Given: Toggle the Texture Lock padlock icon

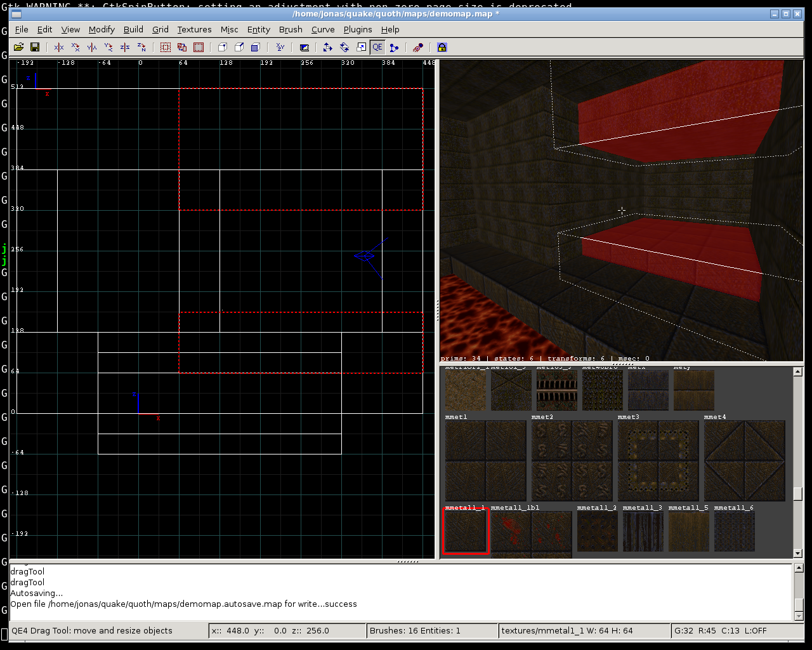Looking at the screenshot, I should pos(442,47).
